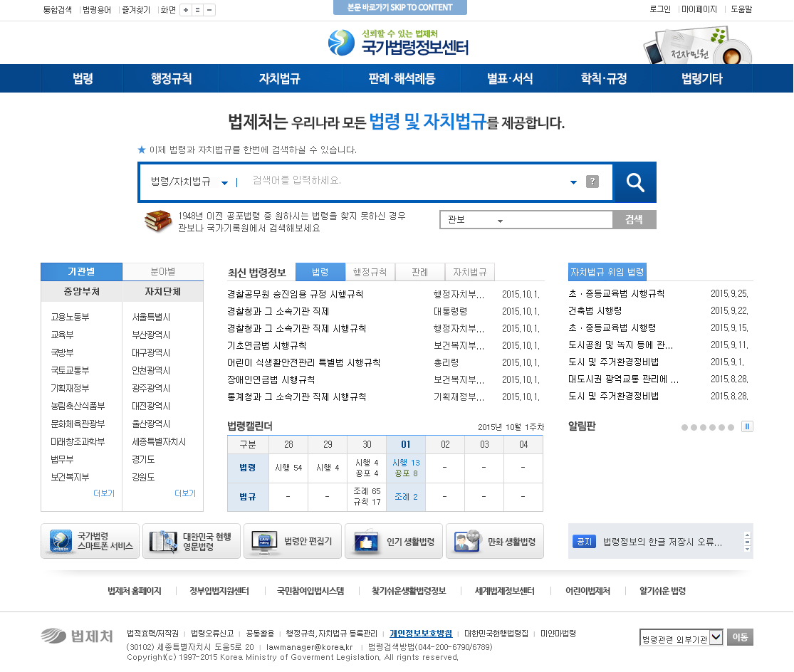Click the blue magnifier search button
This screenshot has width=794, height=672.
pos(634,182)
